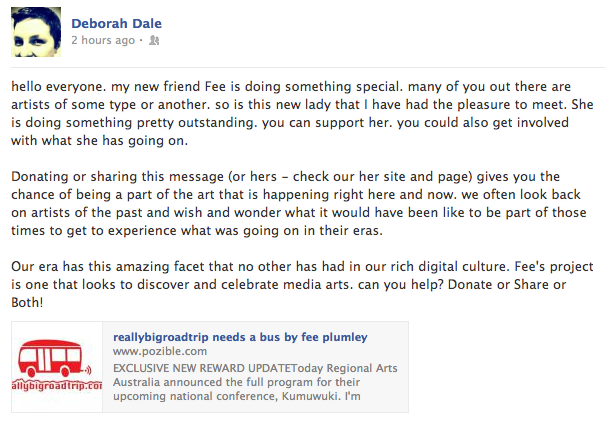This screenshot has height=423, width=611.
Task: Click the reallybigroadtrip.com caption under the bus
Action: click(57, 385)
